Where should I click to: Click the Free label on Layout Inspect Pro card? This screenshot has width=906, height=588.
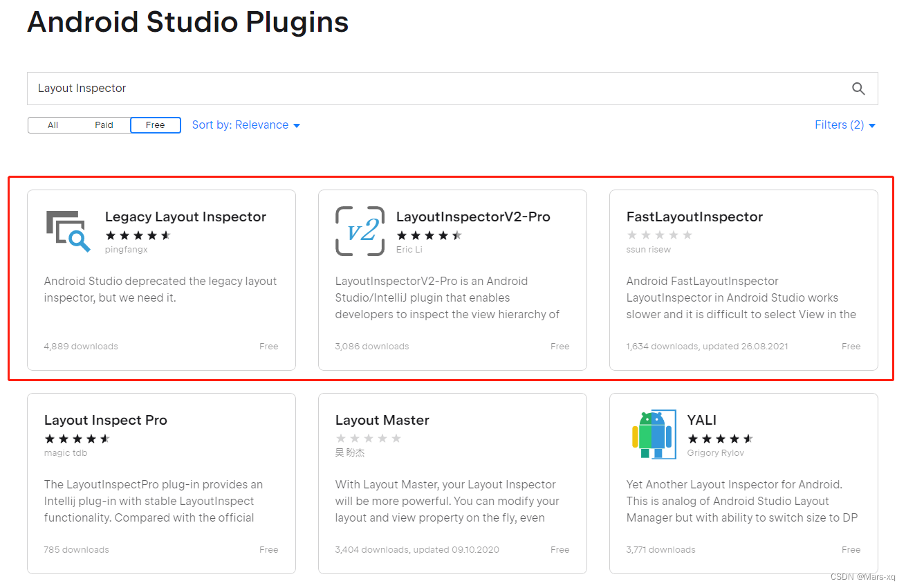(269, 550)
